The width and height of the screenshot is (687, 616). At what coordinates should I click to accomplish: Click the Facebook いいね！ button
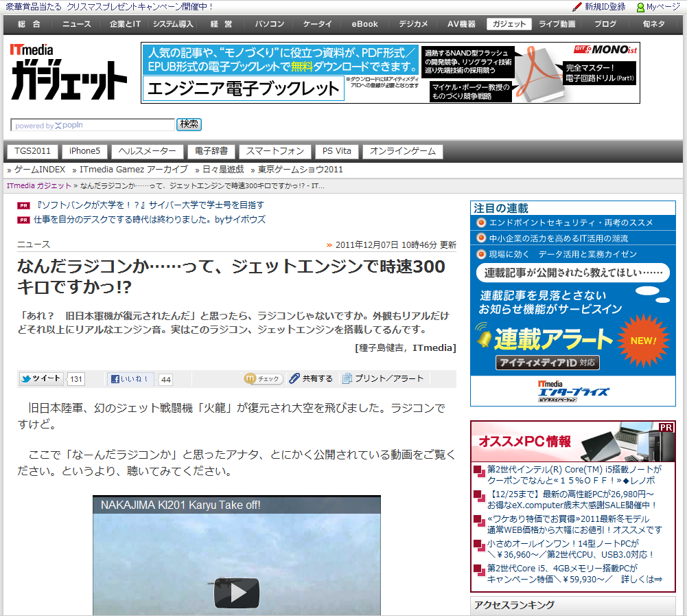[x=130, y=379]
